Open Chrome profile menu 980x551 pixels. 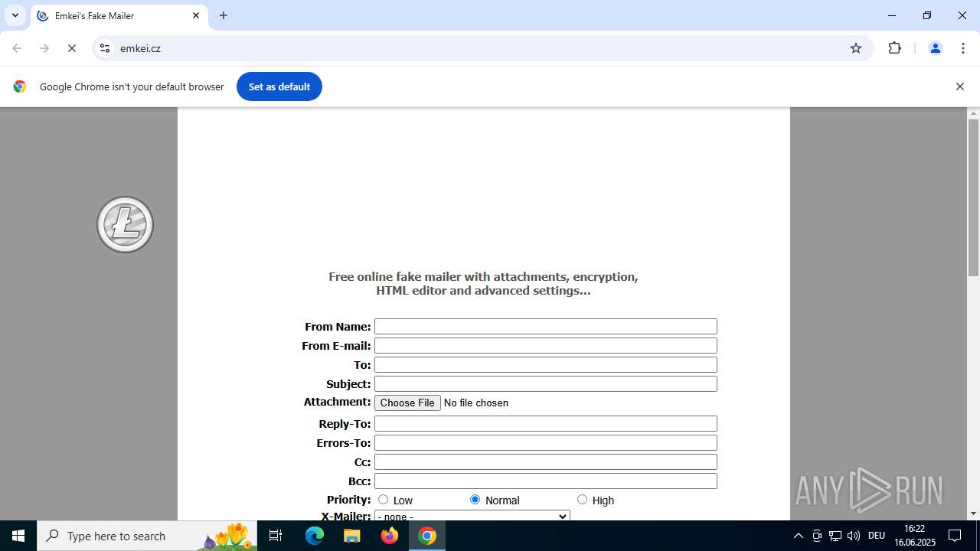pyautogui.click(x=935, y=48)
